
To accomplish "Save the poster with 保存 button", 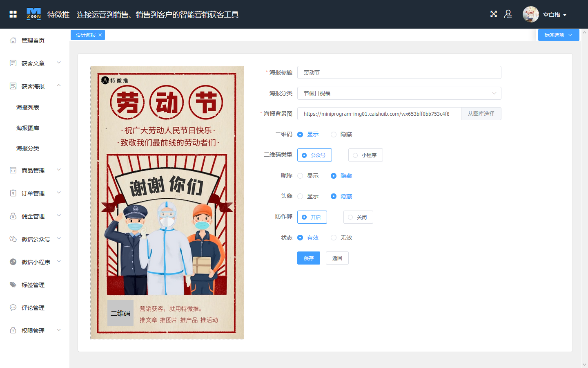I will click(308, 258).
